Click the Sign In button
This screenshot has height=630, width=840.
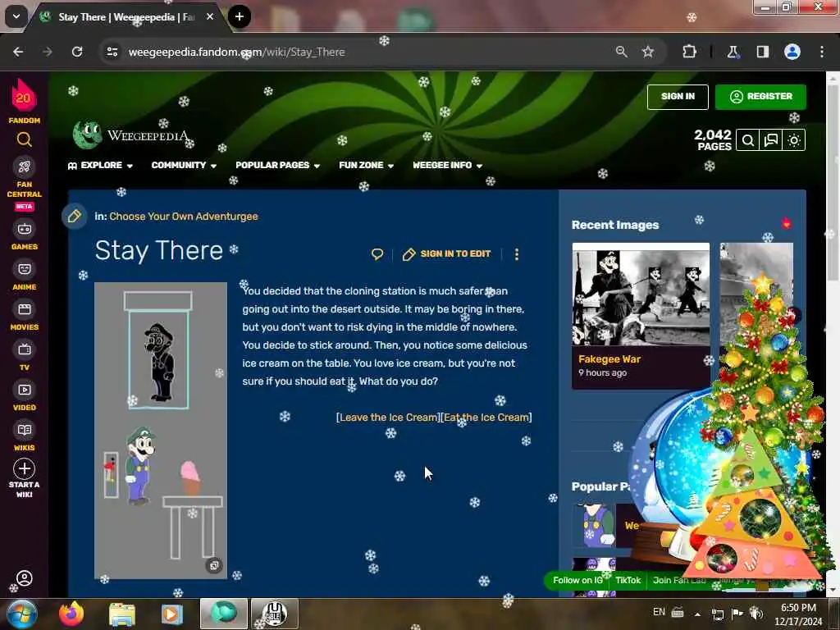click(678, 97)
